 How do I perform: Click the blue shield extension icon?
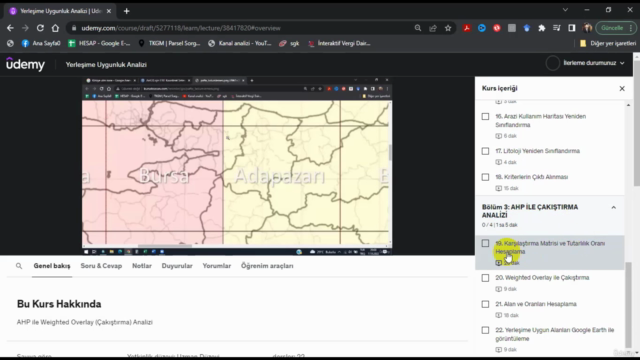(527, 28)
